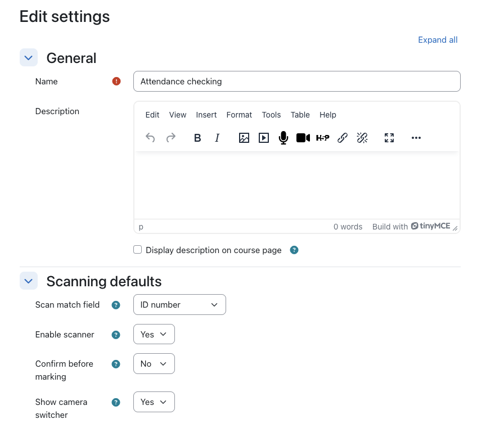Open the Scan match field dropdown
This screenshot has height=428, width=504.
[x=179, y=305]
